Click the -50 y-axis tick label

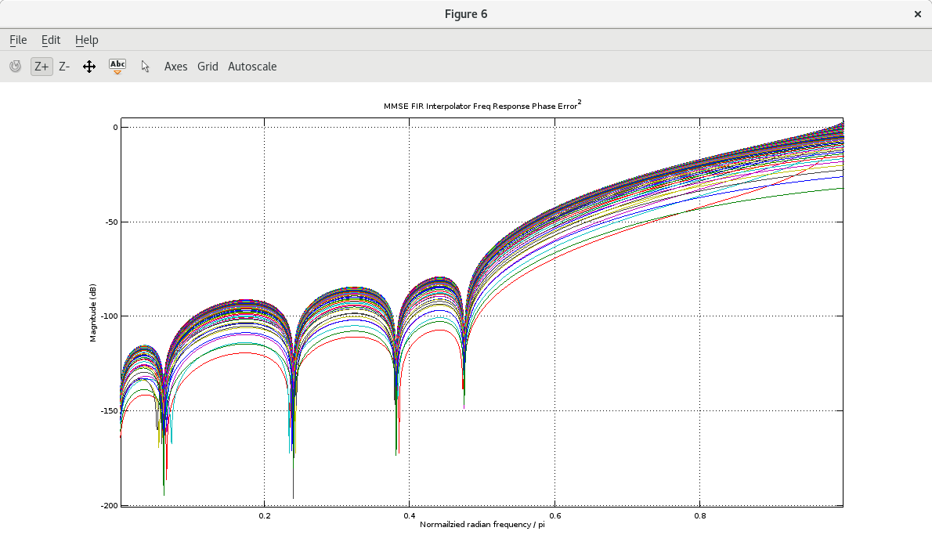point(111,222)
